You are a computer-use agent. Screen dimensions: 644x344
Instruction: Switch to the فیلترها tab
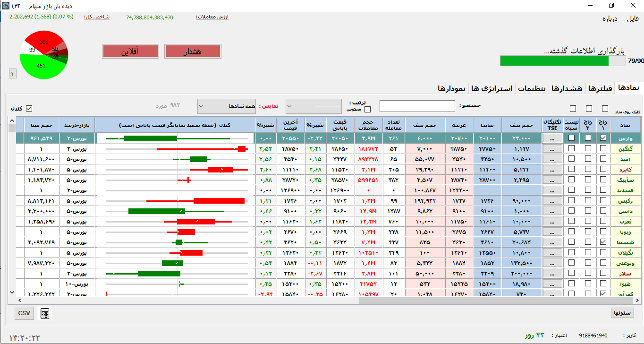point(599,88)
